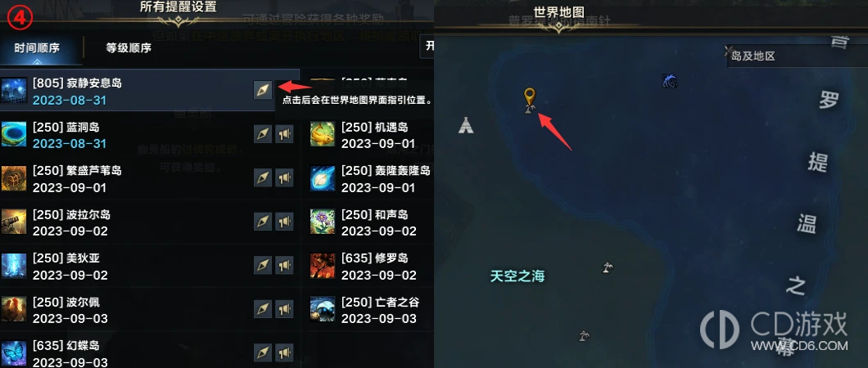This screenshot has width=868, height=368.
Task: Switch to 时间顺序 tab
Action: (x=37, y=48)
